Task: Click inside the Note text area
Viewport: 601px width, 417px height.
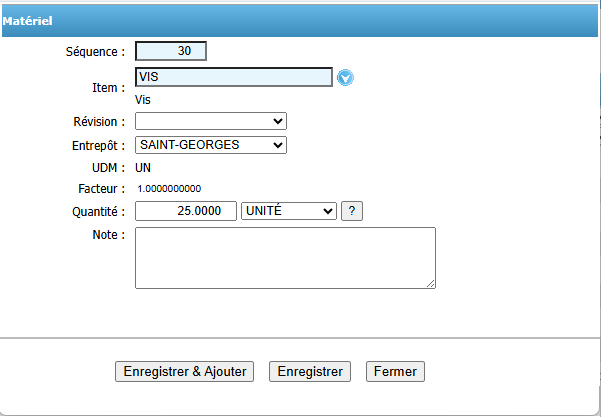Action: click(x=285, y=257)
